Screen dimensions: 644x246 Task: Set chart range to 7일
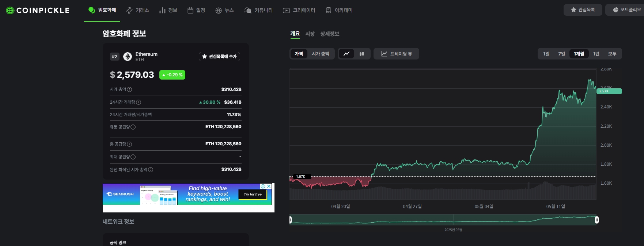(x=561, y=54)
